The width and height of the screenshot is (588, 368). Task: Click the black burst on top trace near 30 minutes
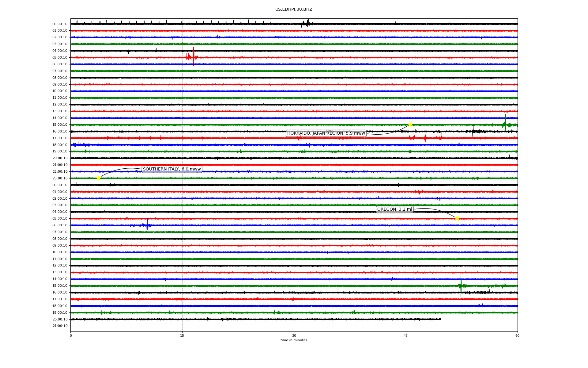pyautogui.click(x=308, y=24)
